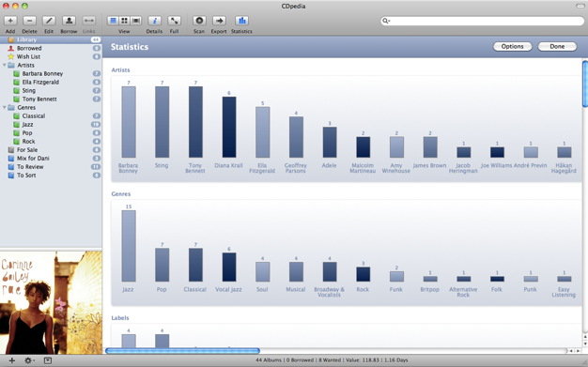Open the Details info panel

point(154,21)
